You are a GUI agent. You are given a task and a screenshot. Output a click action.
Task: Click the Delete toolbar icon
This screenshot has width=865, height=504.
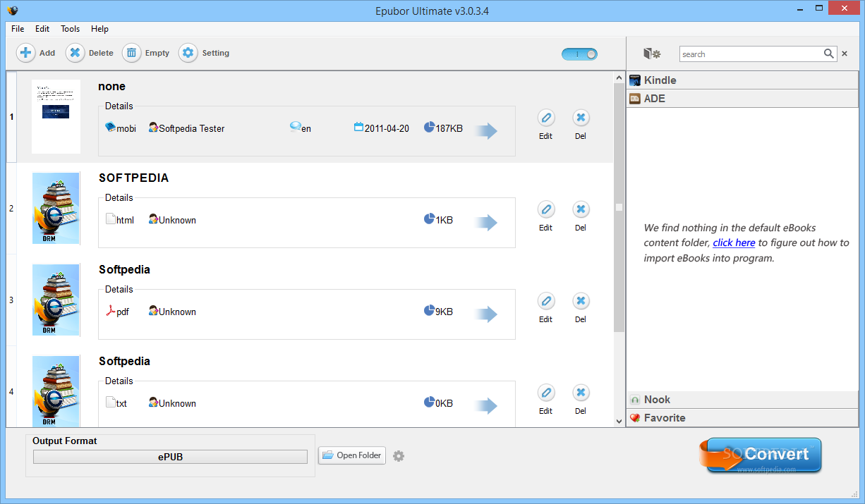pos(75,53)
